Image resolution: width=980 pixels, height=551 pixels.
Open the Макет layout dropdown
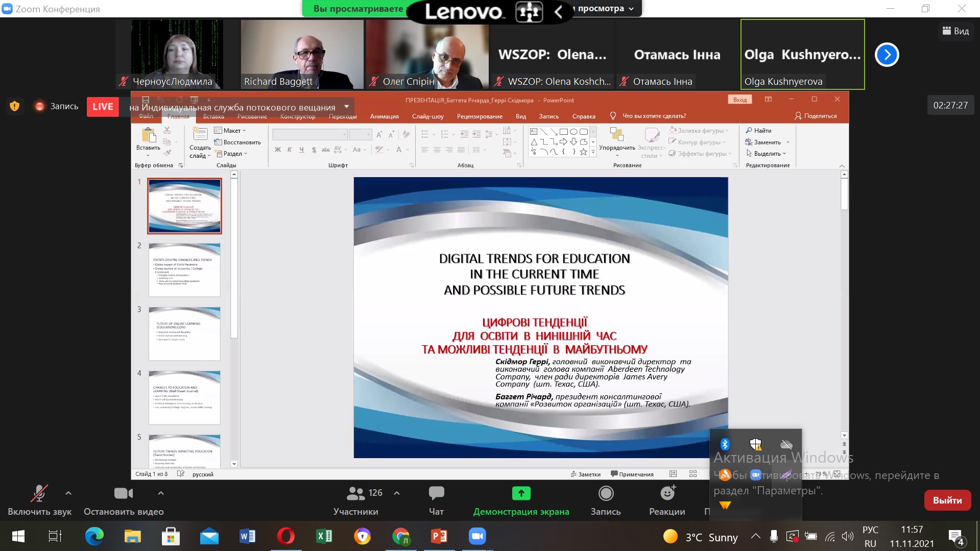coord(230,131)
